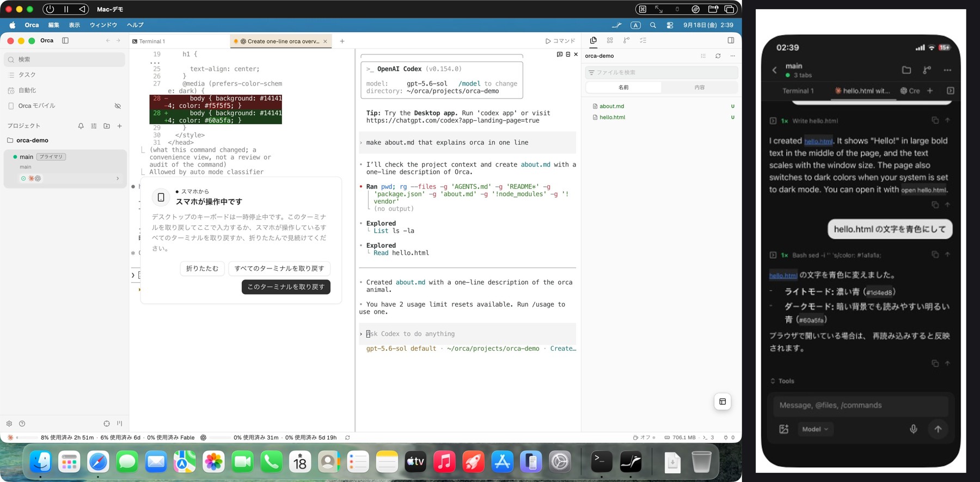Open project notifications bell icon
The height and width of the screenshot is (482, 980).
click(81, 126)
